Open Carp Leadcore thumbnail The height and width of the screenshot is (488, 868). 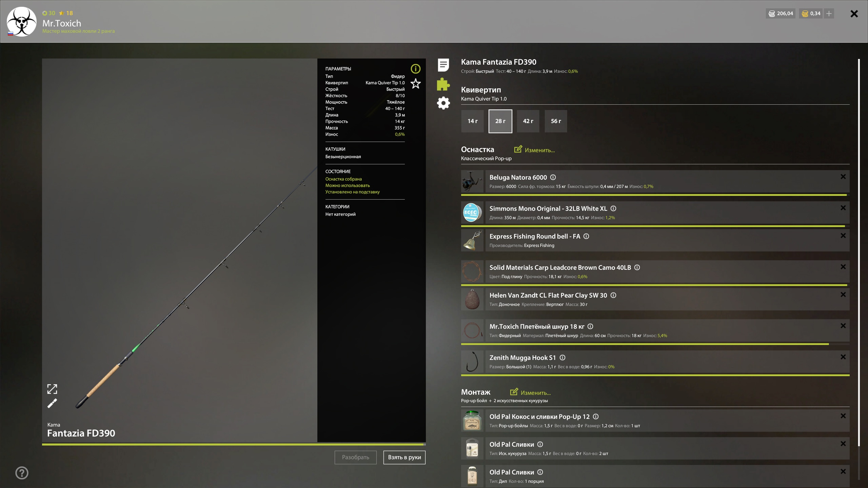point(472,272)
